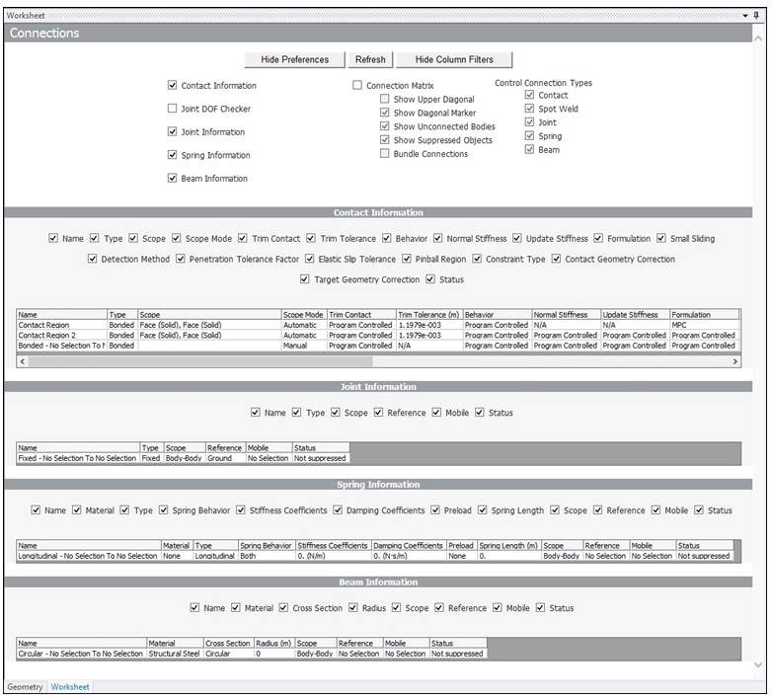Switch to the Geometry tab
772x700 pixels.
pyautogui.click(x=25, y=687)
